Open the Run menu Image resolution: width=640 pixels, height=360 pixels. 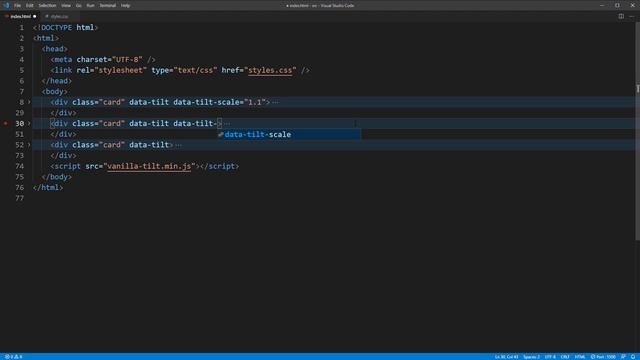pos(90,6)
